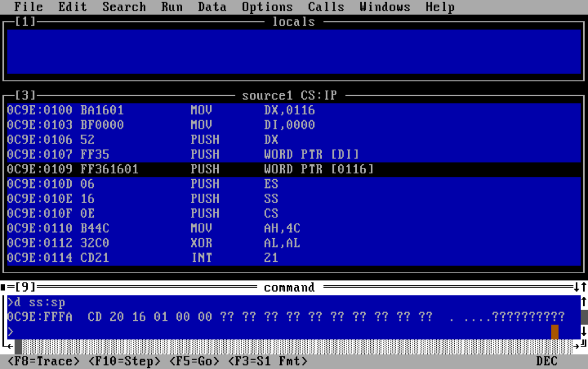Viewport: 588px width, 369px height.
Task: Click the empty command prompt line
Action: (x=294, y=332)
